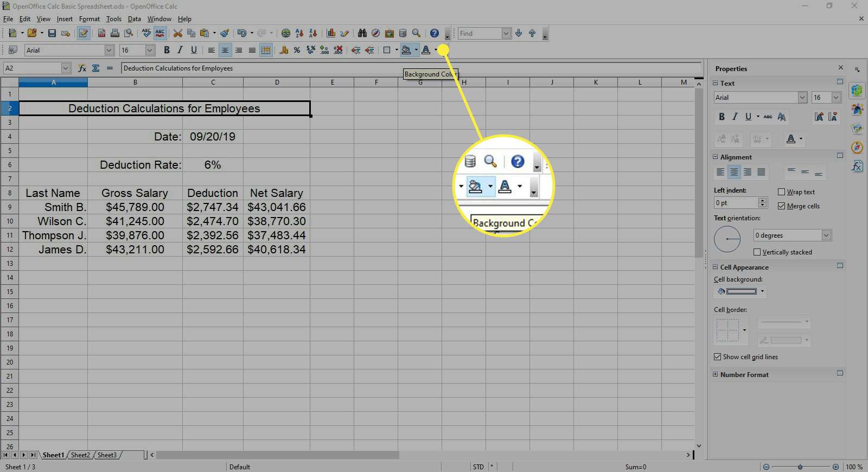Enable Wrap text checkbox
Screen dimensions: 868x472
tap(781, 192)
